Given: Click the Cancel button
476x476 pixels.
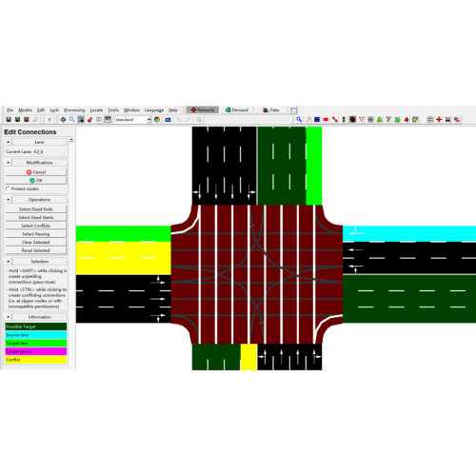Looking at the screenshot, I should click(35, 172).
